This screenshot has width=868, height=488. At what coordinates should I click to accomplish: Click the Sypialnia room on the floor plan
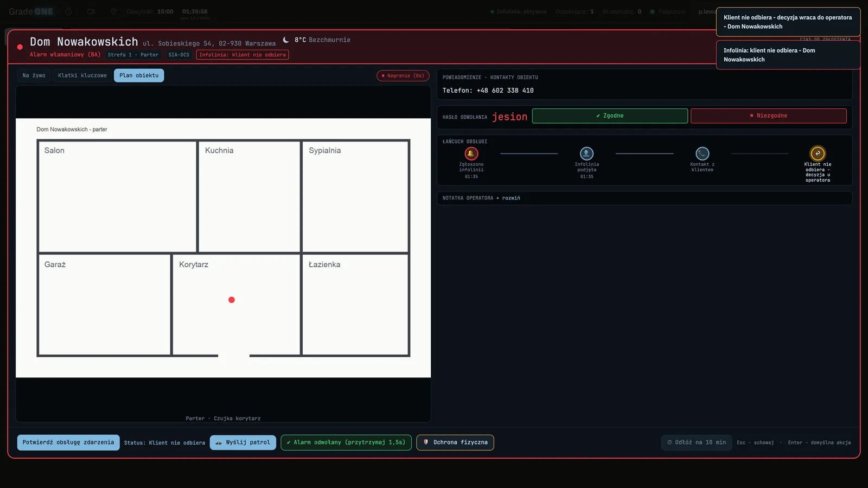click(x=355, y=197)
